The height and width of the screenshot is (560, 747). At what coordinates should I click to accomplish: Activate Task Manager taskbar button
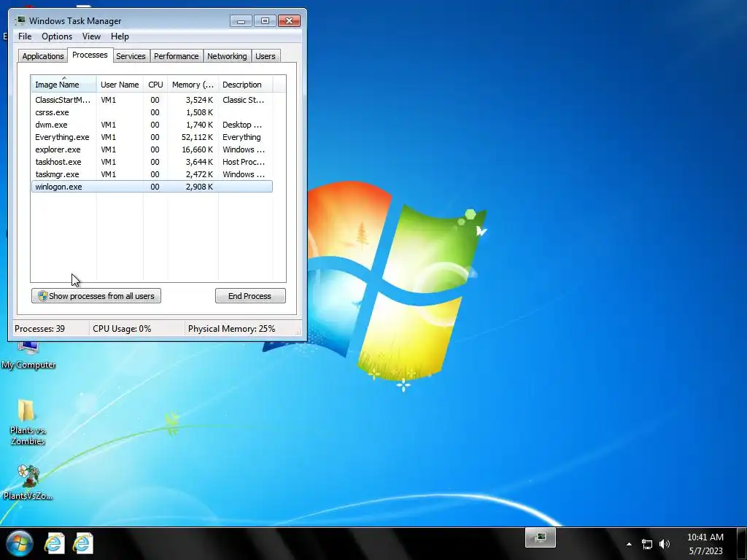[541, 537]
